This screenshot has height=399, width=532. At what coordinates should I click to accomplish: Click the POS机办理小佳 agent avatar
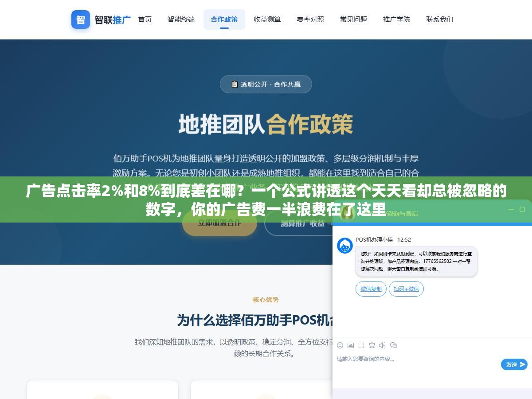click(345, 246)
